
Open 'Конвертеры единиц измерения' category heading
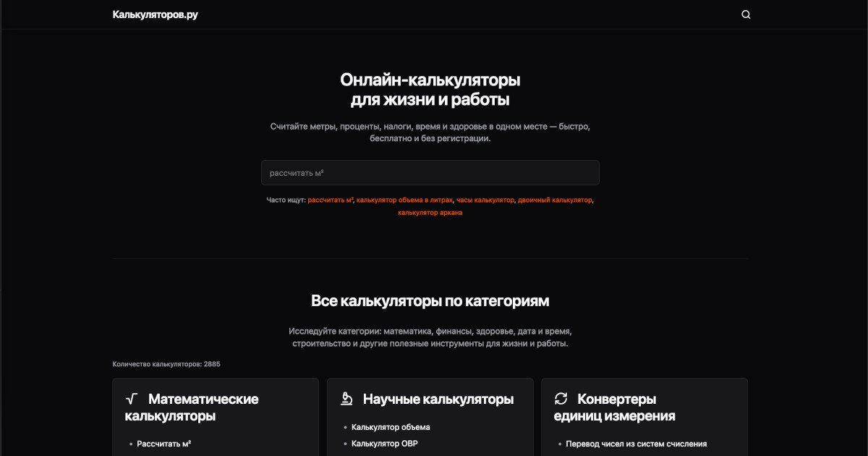pos(615,408)
